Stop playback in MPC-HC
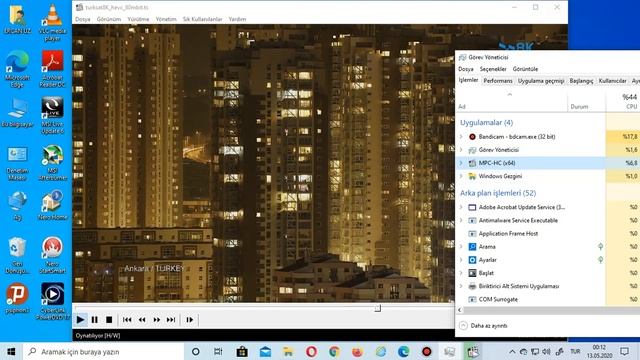Screen dimensions: 640x360 tap(109, 320)
